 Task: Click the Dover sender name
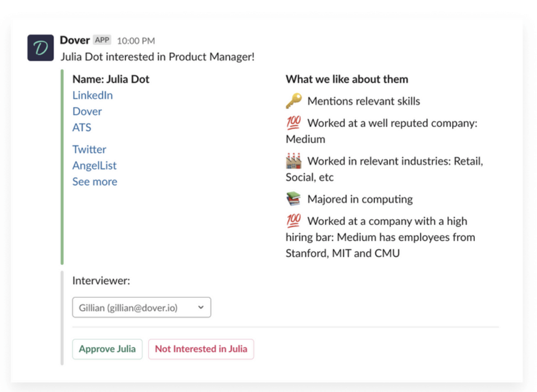(x=75, y=40)
